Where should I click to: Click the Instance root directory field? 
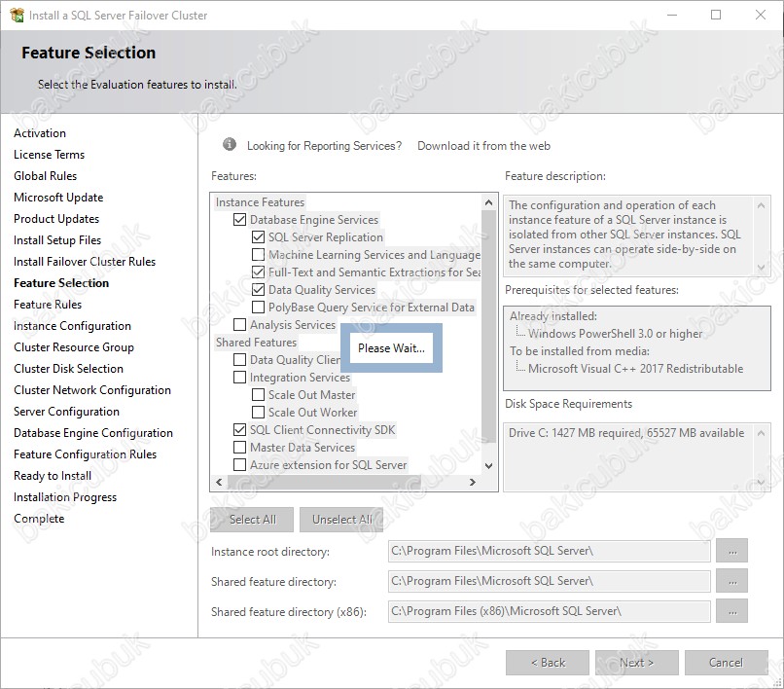click(x=549, y=551)
